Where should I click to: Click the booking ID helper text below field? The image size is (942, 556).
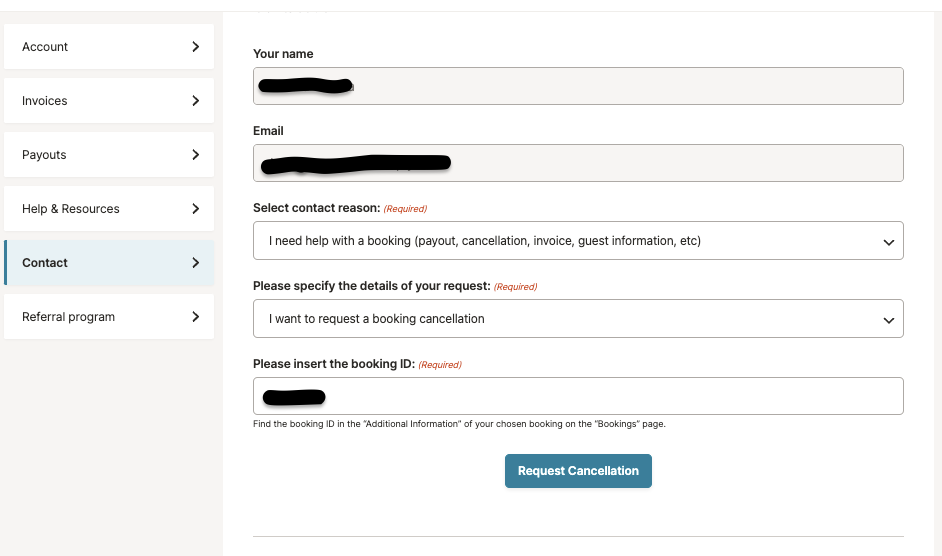(x=459, y=424)
